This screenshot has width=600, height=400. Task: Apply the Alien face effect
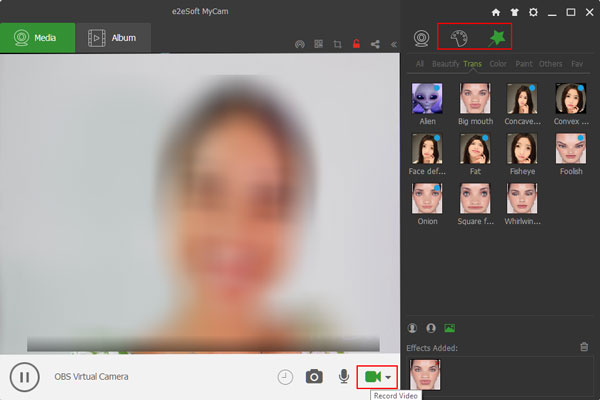coord(427,99)
